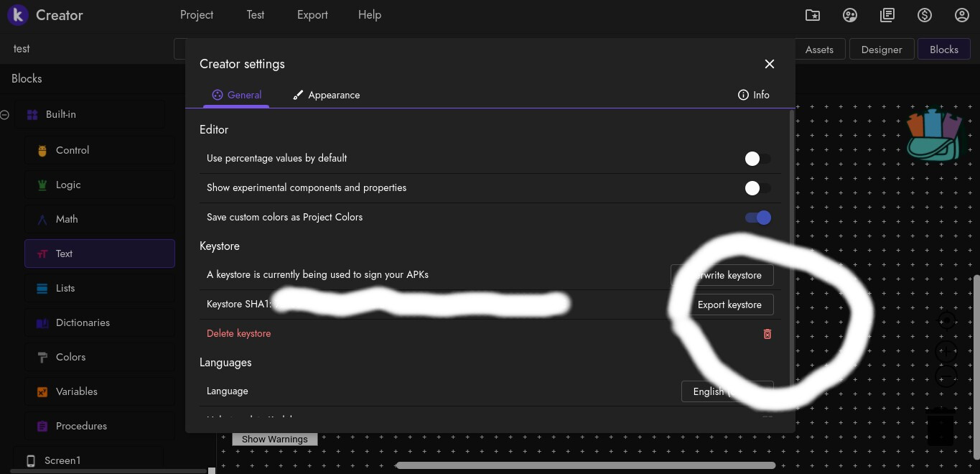Viewport: 980px width, 474px height.
Task: Click the Show Warnings button
Action: click(x=274, y=439)
